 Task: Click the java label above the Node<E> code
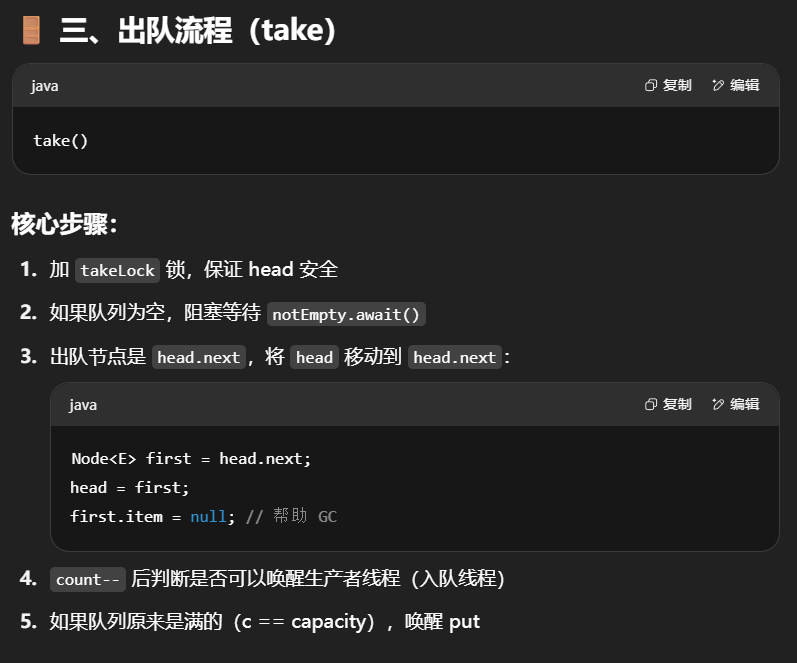[x=83, y=405]
